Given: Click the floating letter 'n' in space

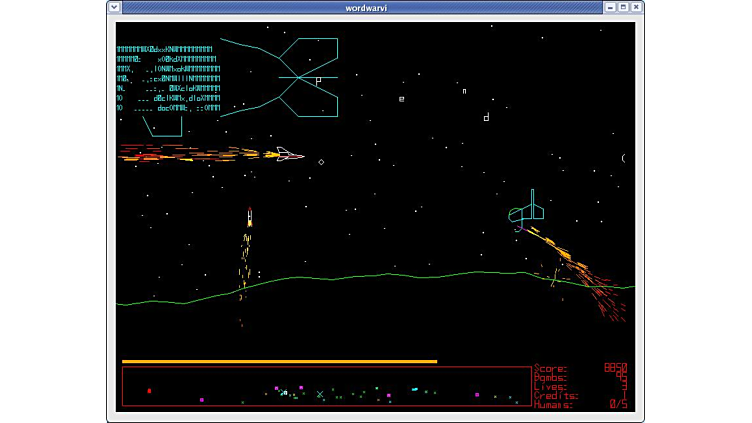Looking at the screenshot, I should pos(464,91).
